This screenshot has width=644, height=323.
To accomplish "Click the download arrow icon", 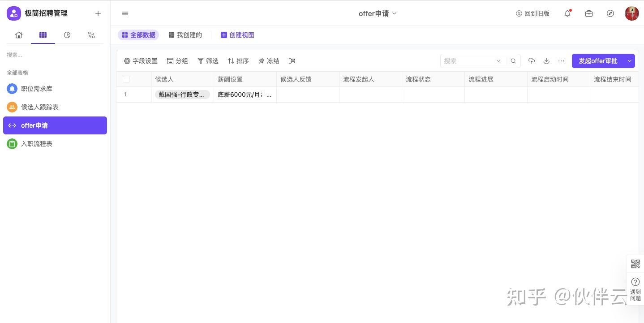I will tap(546, 61).
